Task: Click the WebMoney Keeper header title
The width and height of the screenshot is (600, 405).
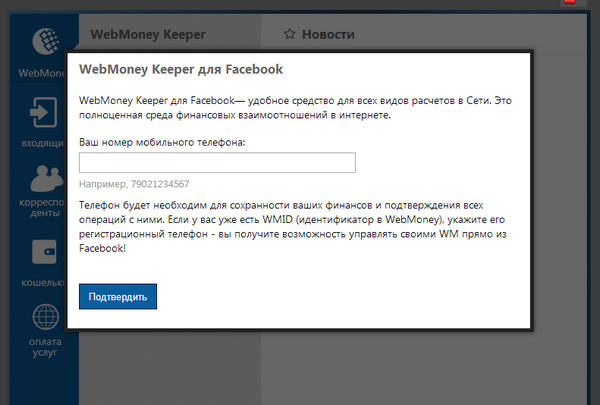Action: [148, 34]
